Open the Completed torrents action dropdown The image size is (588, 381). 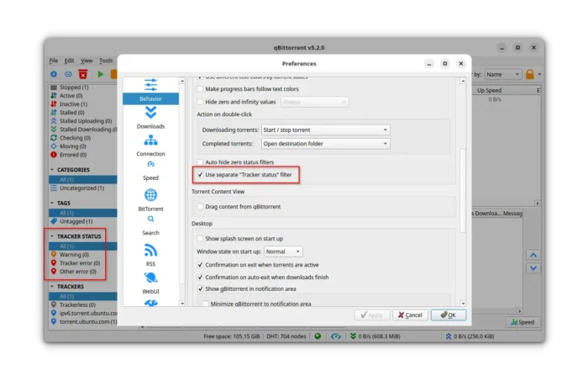(325, 143)
